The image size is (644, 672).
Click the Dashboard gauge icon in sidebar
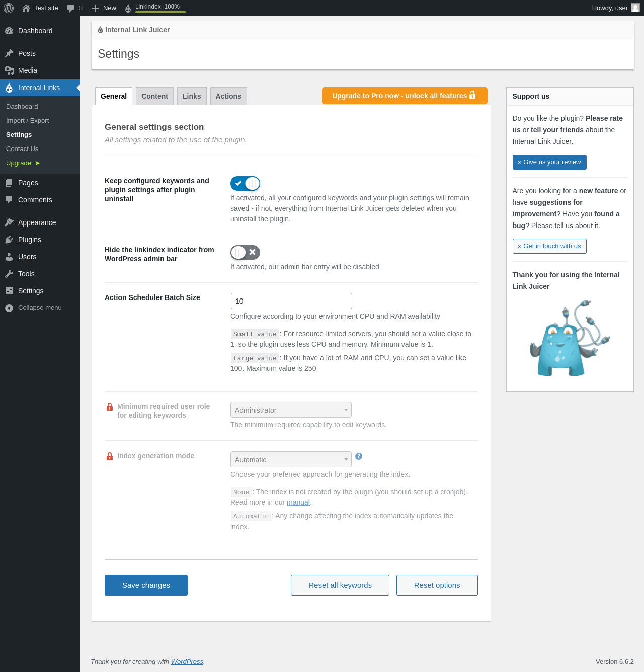coord(9,31)
